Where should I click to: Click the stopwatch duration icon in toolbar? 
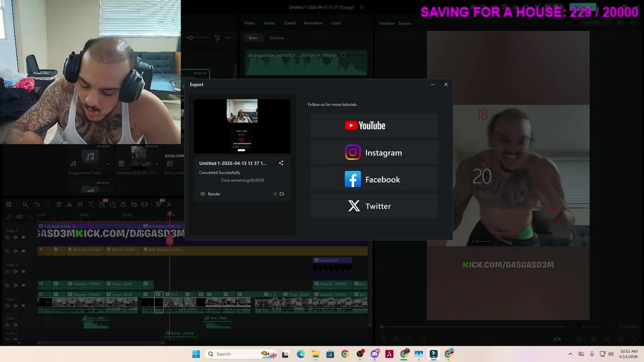click(x=123, y=205)
